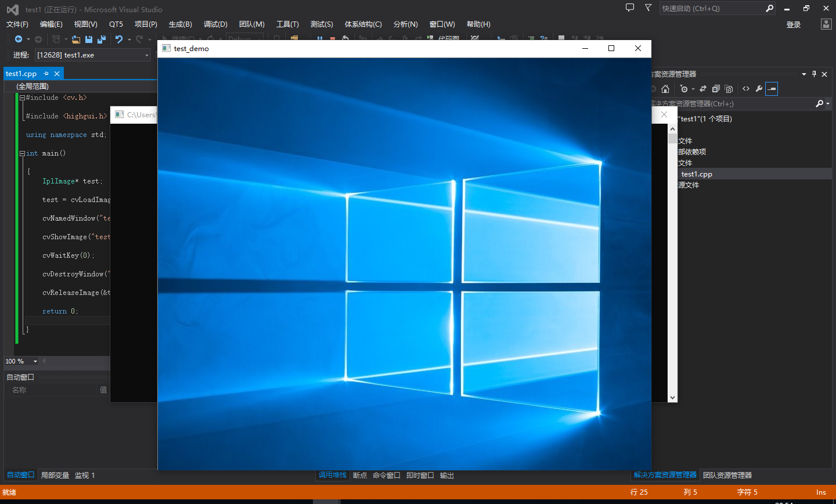This screenshot has width=836, height=504.
Task: Collapse the #include region in the editor
Action: [x=22, y=98]
